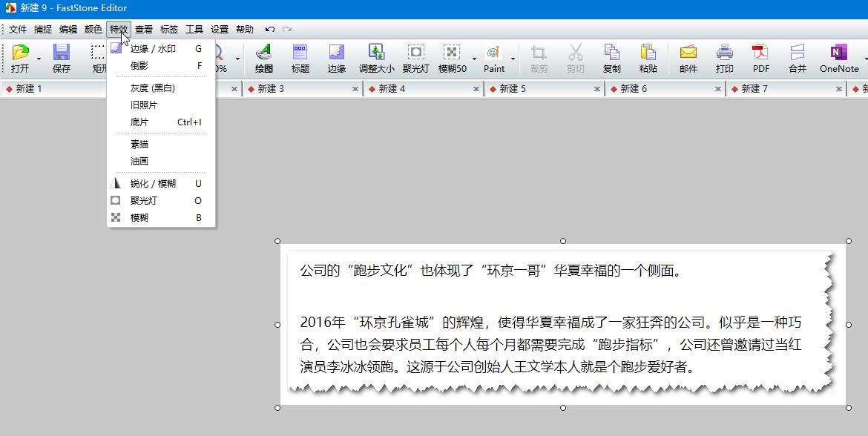Send image to OneNote
Viewport: 868px width, 436px height.
(x=838, y=58)
